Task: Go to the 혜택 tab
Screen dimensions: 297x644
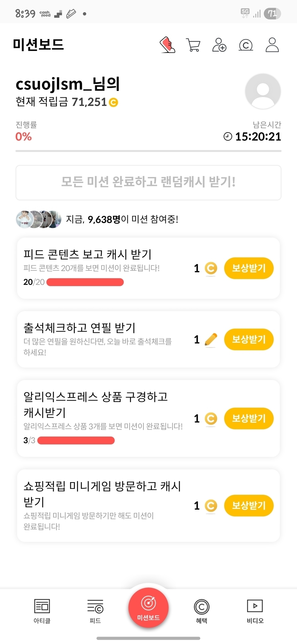Action: (x=201, y=611)
